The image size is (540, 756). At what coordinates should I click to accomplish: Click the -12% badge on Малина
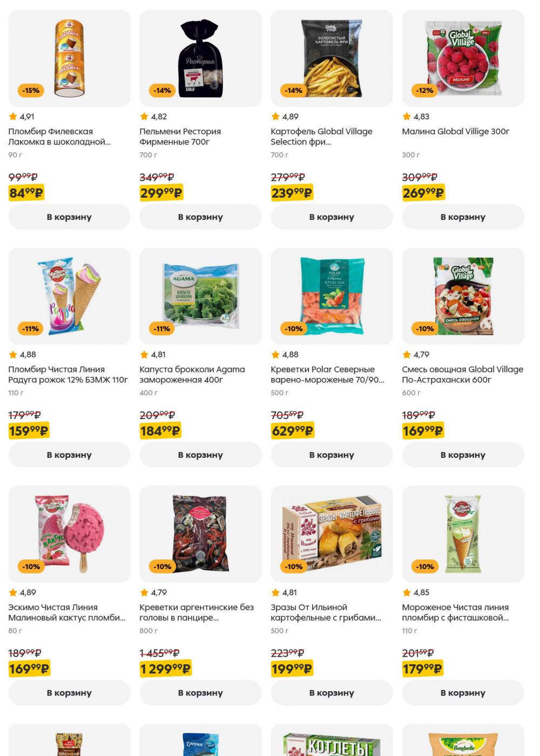pyautogui.click(x=425, y=90)
